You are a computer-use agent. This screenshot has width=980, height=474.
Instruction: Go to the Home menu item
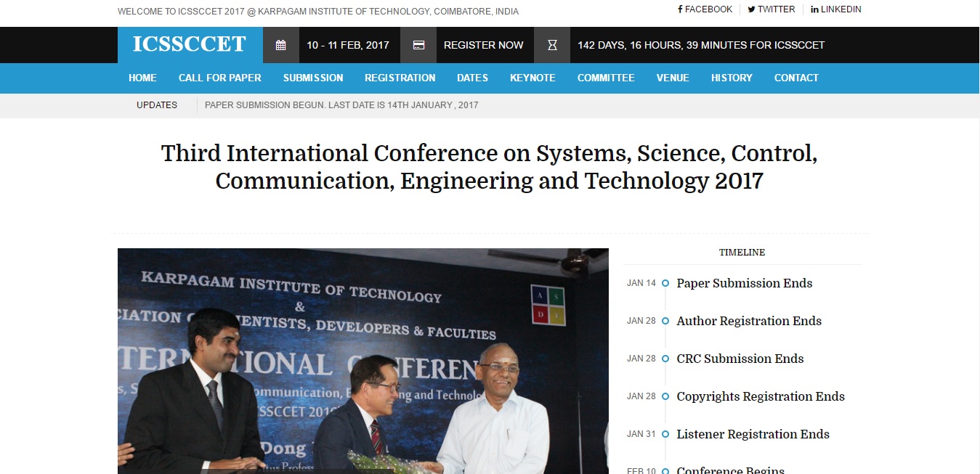coord(142,78)
